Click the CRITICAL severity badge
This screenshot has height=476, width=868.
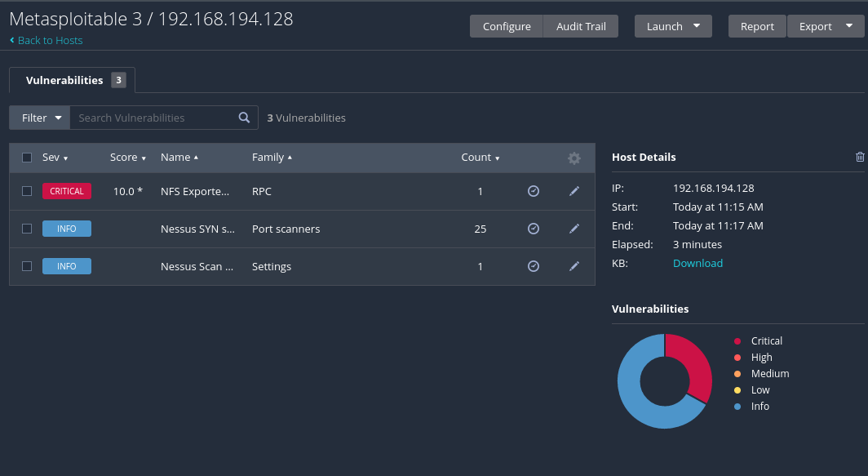click(x=67, y=191)
